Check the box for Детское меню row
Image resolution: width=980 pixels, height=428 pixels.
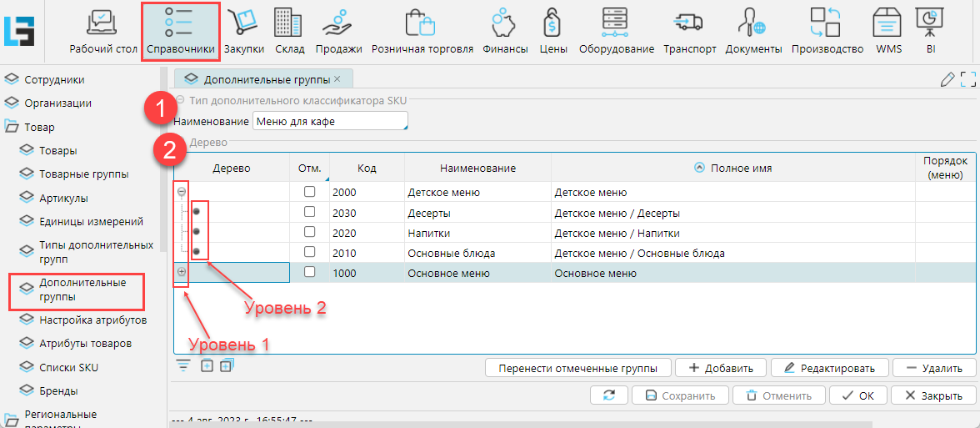pos(310,192)
